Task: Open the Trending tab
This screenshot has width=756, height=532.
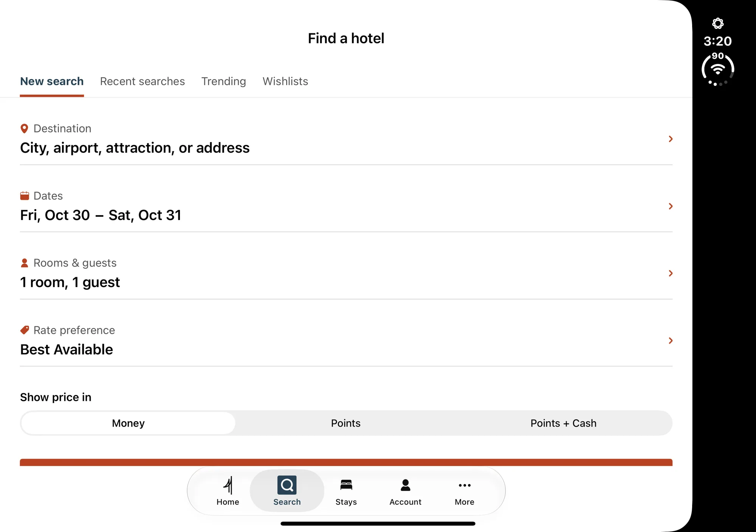Action: 224,81
